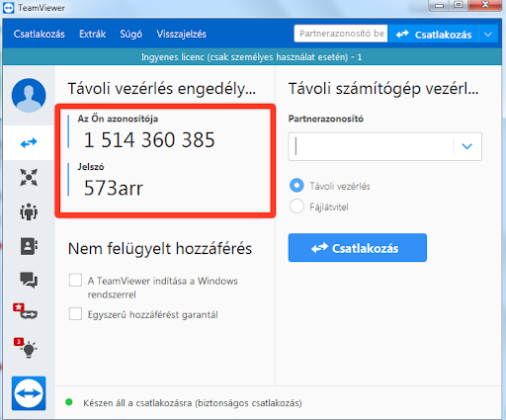506x420 pixels.
Task: Click the ID number 1 514 360 385
Action: 149,139
